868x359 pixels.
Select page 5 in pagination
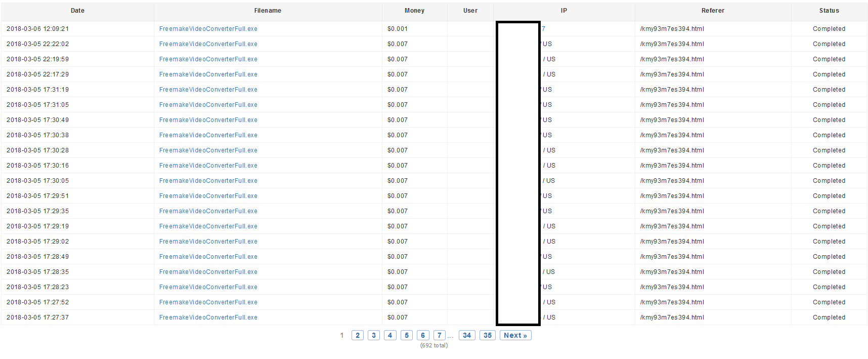pyautogui.click(x=407, y=335)
